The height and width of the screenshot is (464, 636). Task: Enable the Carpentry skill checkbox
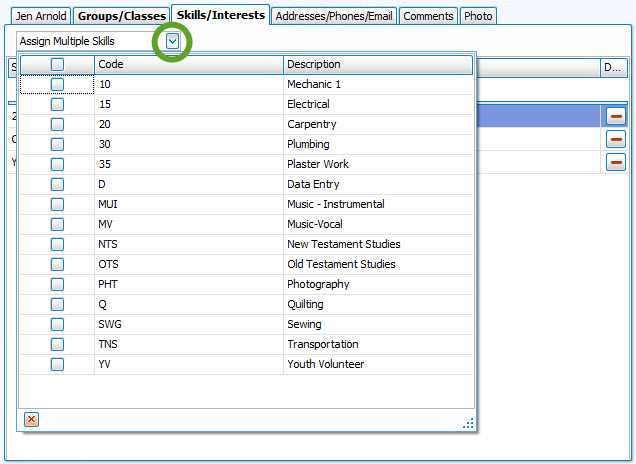click(x=57, y=125)
